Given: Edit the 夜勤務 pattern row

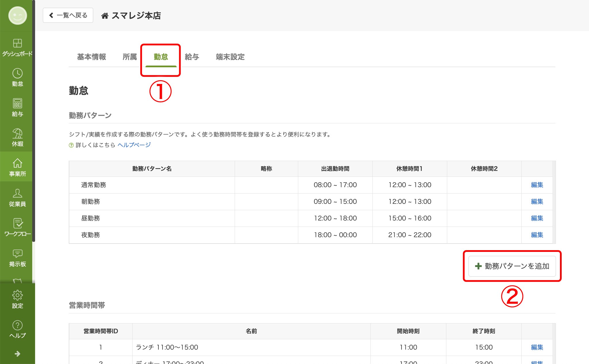Looking at the screenshot, I should 537,235.
